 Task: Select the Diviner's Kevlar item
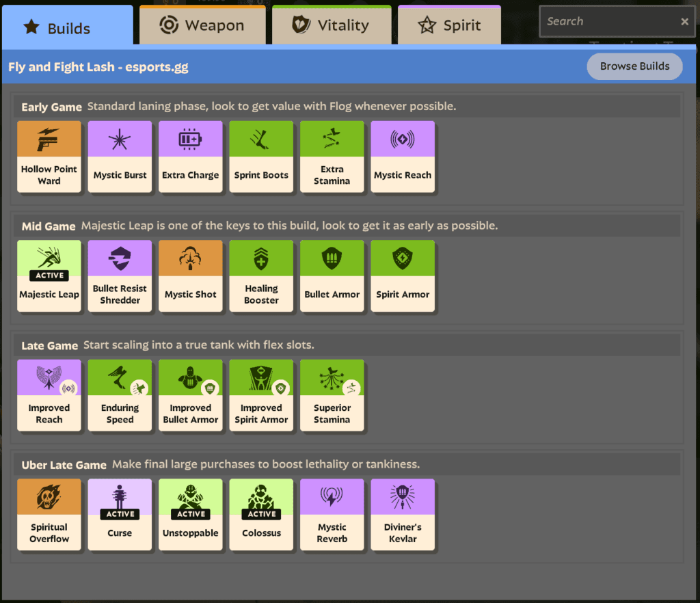[x=403, y=514]
